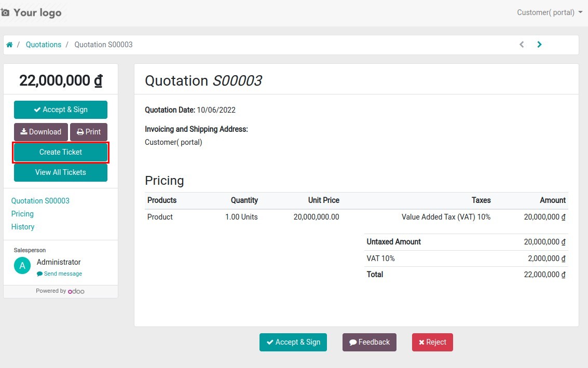
Task: Select the History section link
Action: coord(23,227)
